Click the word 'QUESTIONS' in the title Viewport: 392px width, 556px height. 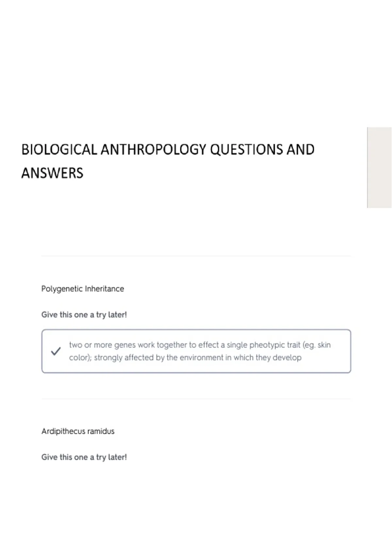click(247, 149)
